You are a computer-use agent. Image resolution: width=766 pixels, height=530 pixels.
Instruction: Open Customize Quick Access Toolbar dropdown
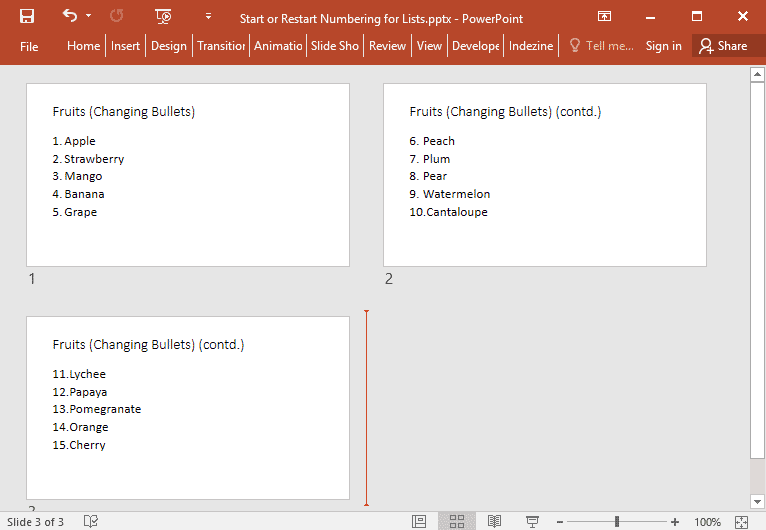pos(208,16)
